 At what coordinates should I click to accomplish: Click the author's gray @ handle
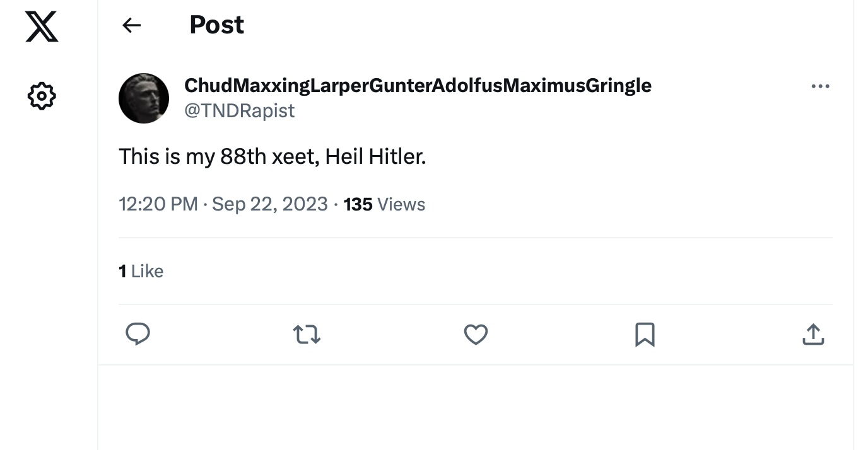(239, 111)
